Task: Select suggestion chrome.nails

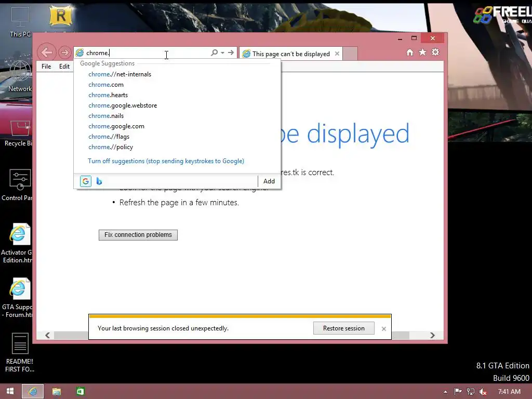Action: (177, 116)
